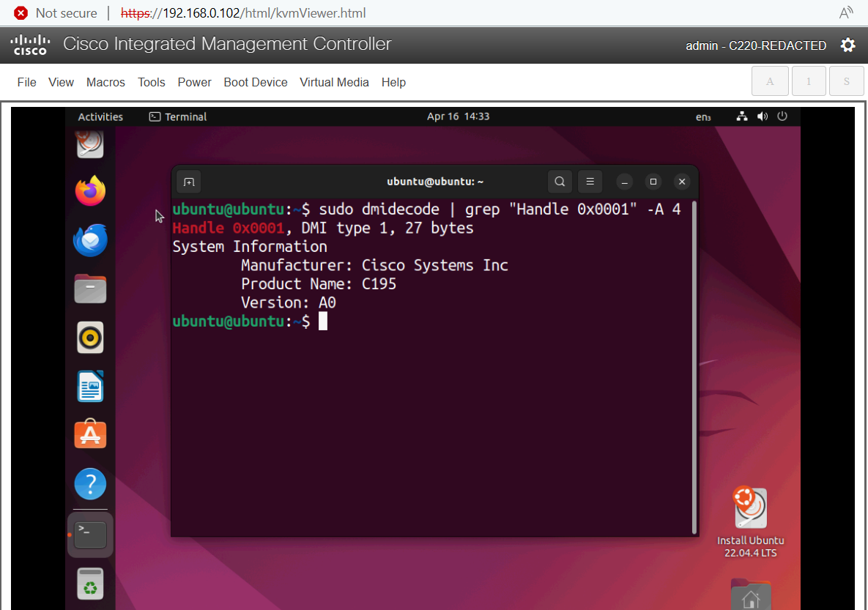Open the CIMC settings gear icon

847,45
